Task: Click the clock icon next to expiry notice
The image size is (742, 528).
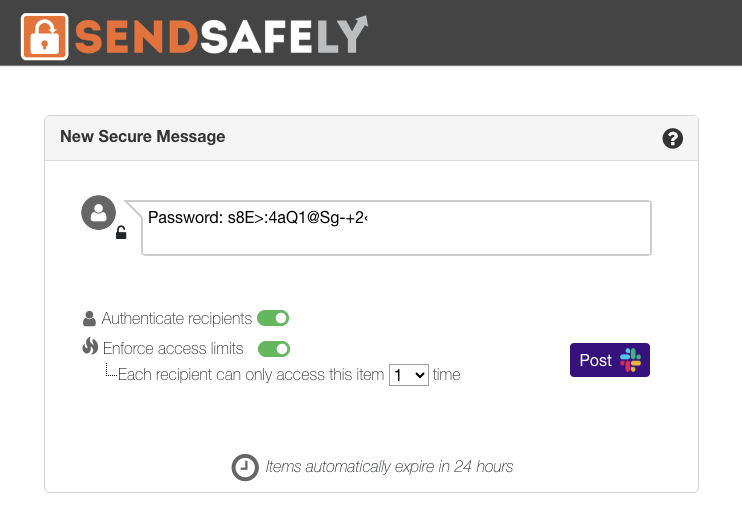Action: pyautogui.click(x=244, y=467)
